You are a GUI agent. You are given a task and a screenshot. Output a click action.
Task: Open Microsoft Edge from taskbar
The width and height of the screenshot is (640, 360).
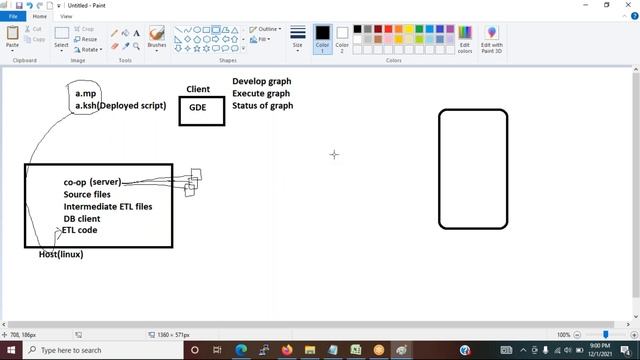(241, 350)
